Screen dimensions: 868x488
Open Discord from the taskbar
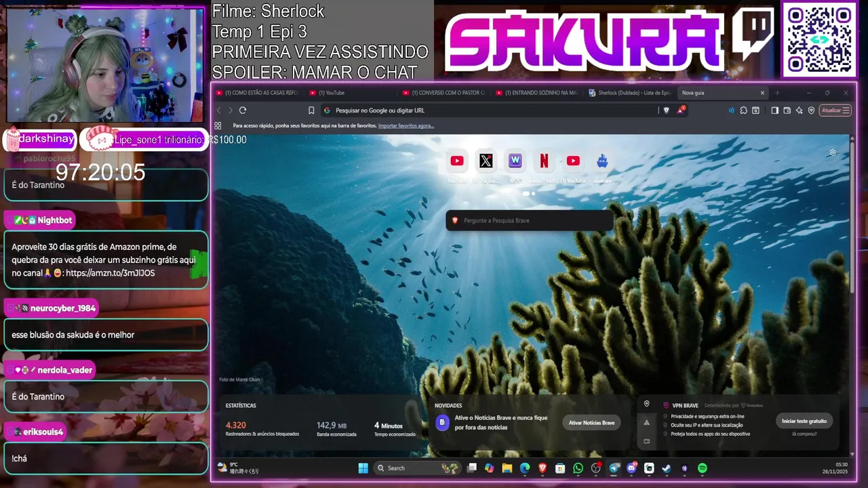(631, 468)
